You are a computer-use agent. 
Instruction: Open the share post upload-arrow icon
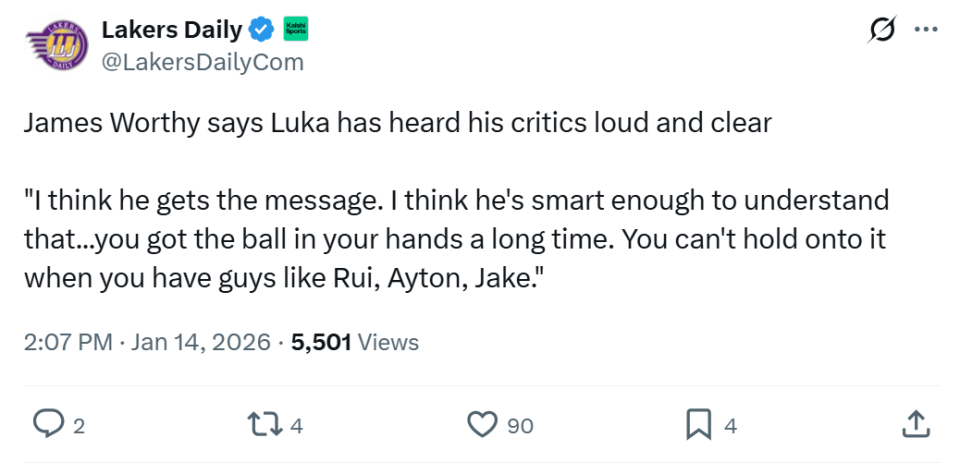[x=914, y=425]
